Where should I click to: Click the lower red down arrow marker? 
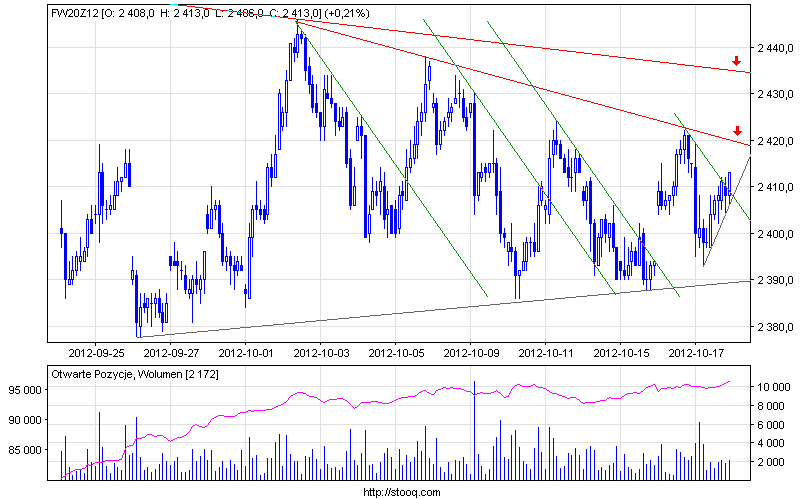pyautogui.click(x=737, y=131)
